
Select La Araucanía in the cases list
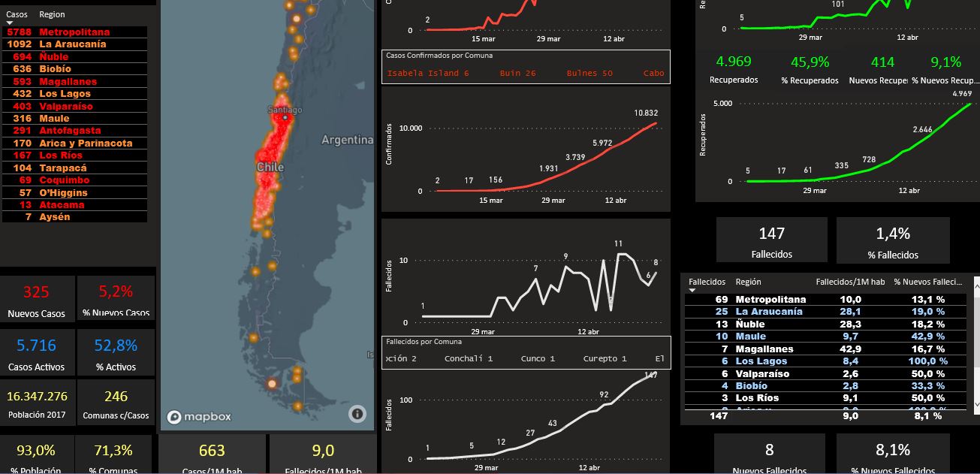[x=72, y=44]
